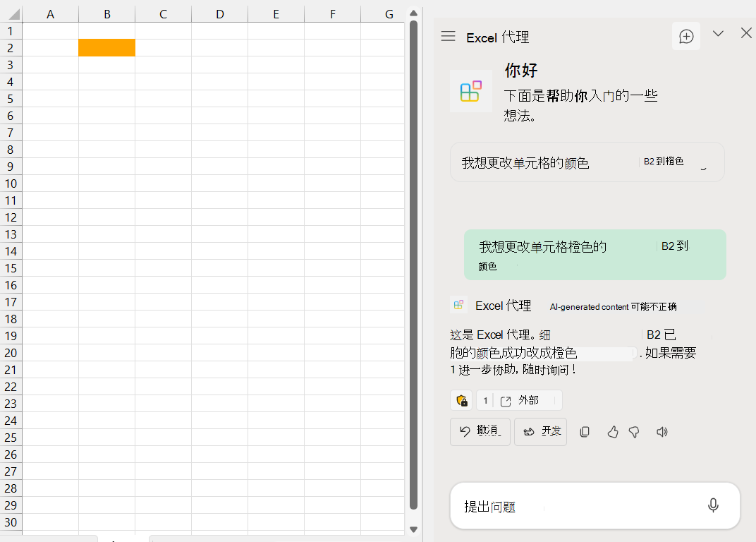Click B2 到橙色 text in suggestion

click(x=664, y=161)
